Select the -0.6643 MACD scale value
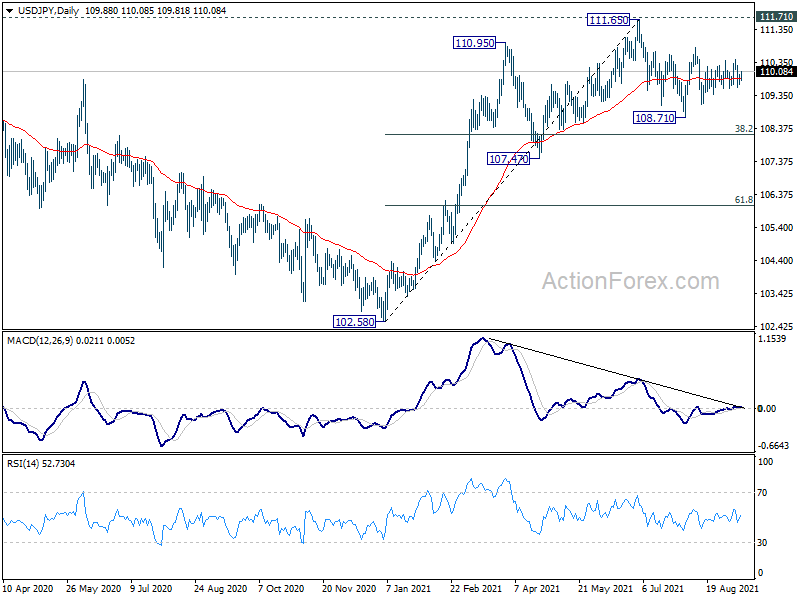 click(x=774, y=446)
